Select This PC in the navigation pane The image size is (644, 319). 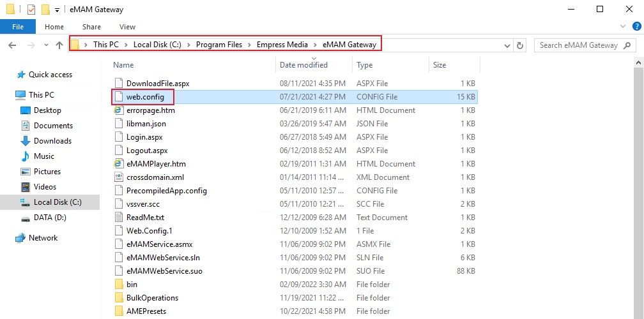click(41, 94)
